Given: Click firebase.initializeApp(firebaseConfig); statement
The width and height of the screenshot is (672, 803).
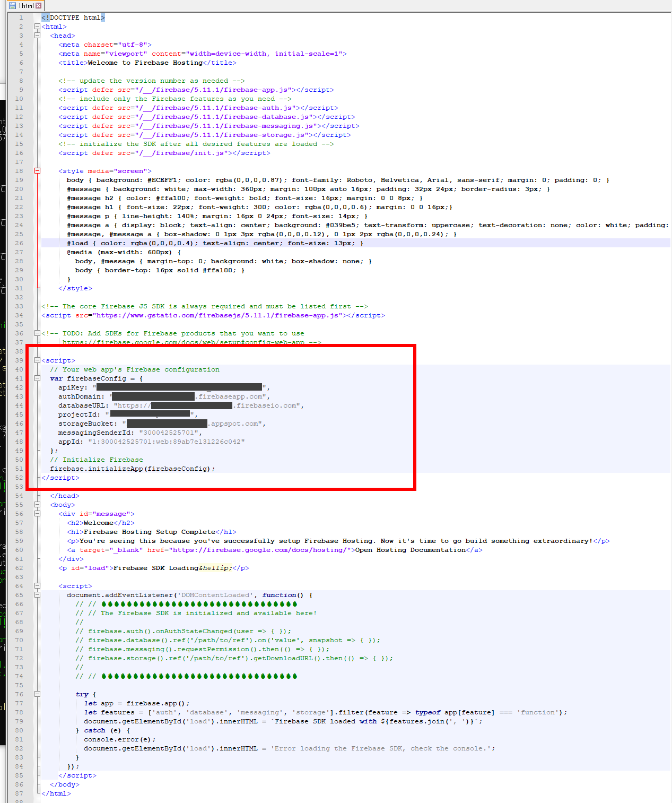Looking at the screenshot, I should point(133,469).
